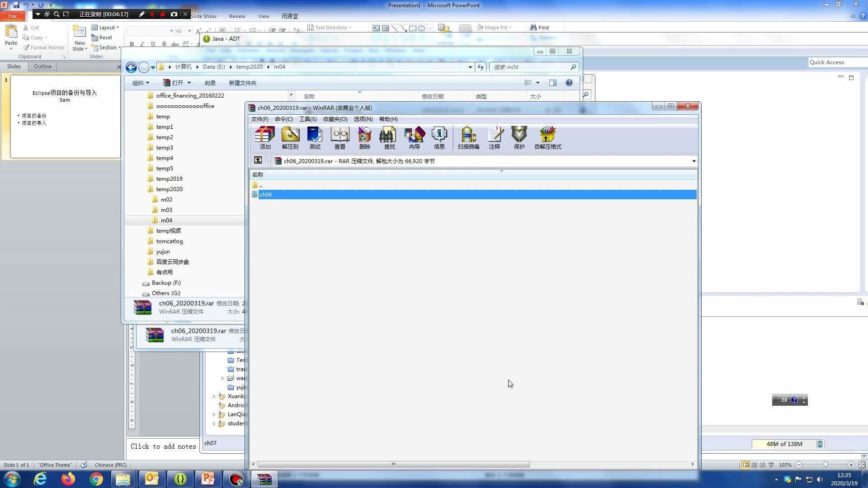Click the WinRAR Add (添加) icon
This screenshot has height=488, width=868.
coord(265,138)
